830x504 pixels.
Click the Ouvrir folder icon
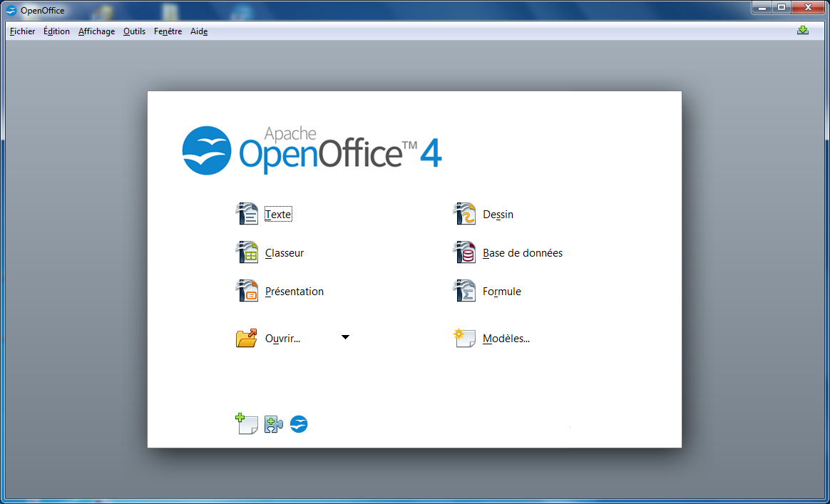[247, 338]
